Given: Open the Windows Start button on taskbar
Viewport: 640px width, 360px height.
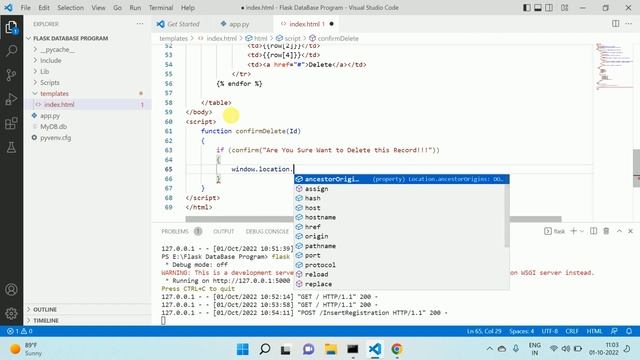Looking at the screenshot, I should pyautogui.click(x=242, y=349).
